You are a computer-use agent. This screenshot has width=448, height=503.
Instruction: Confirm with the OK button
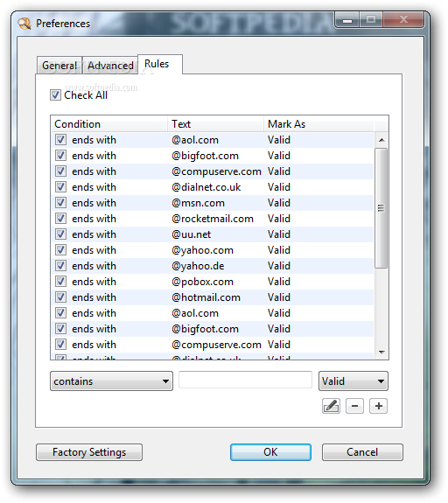270,452
